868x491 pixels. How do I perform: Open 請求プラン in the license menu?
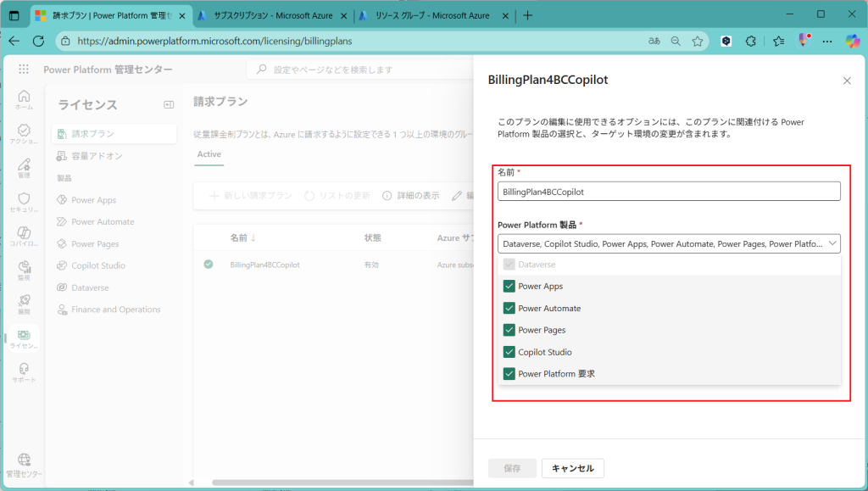(x=114, y=133)
